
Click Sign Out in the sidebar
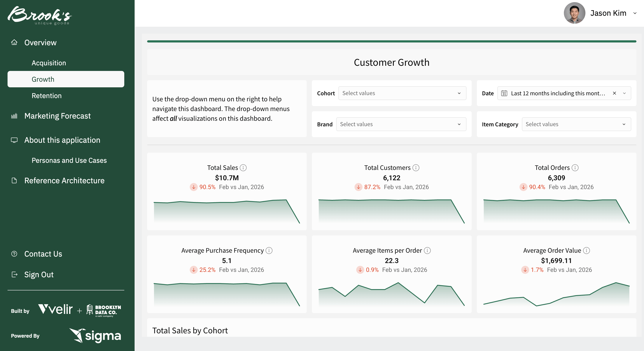click(39, 274)
